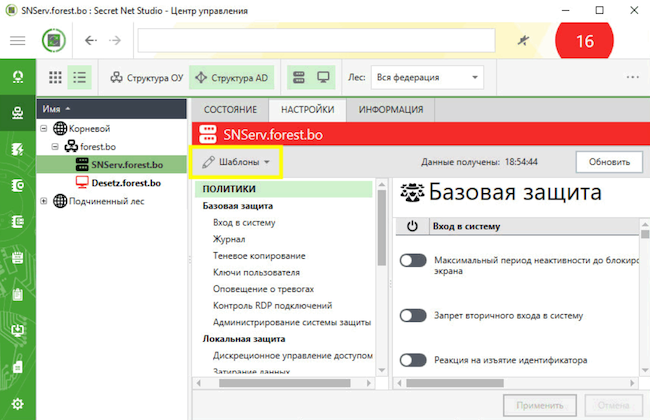Viewport: 650px width, 420px height.
Task: Open Оповещение о тревогах policy item
Action: coord(263,289)
